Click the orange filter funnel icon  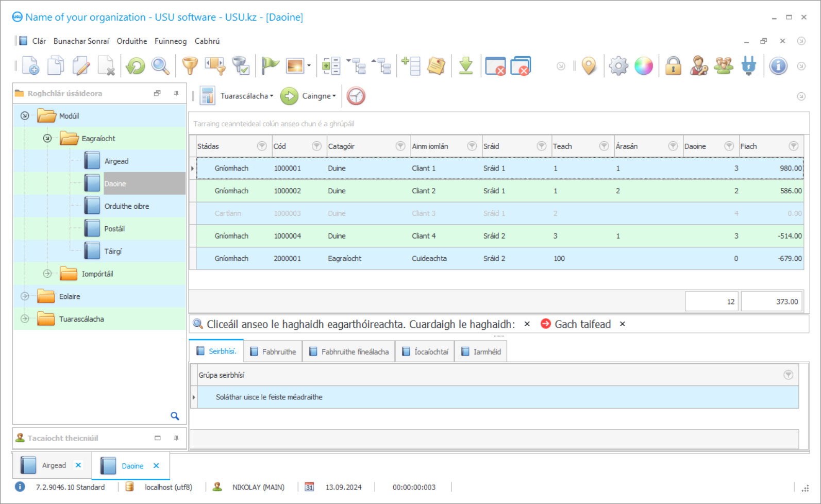190,66
